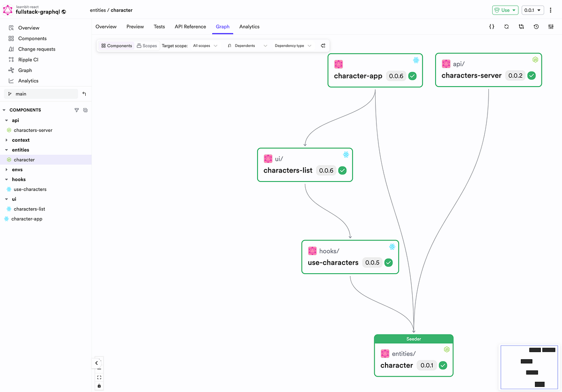Open the code view with curly braces icon
Screen dimensions: 562x392
[491, 27]
